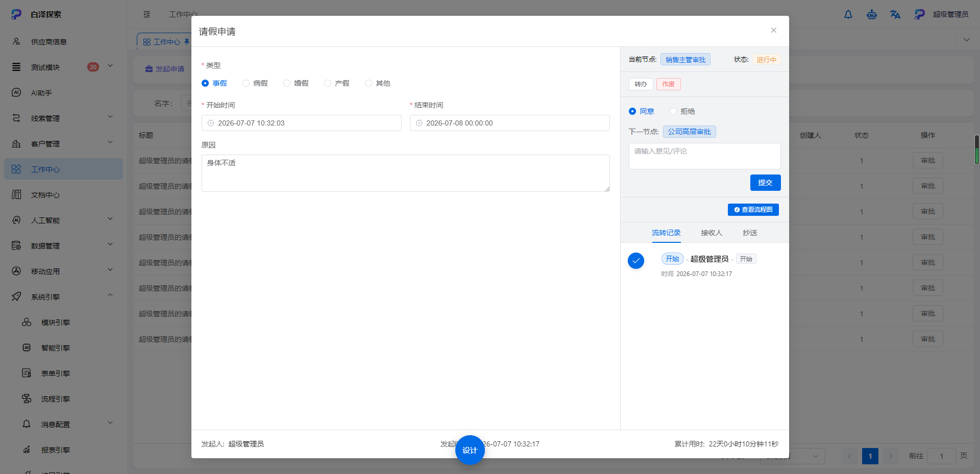Click the language translation icon
This screenshot has width=980, height=474.
click(x=895, y=14)
